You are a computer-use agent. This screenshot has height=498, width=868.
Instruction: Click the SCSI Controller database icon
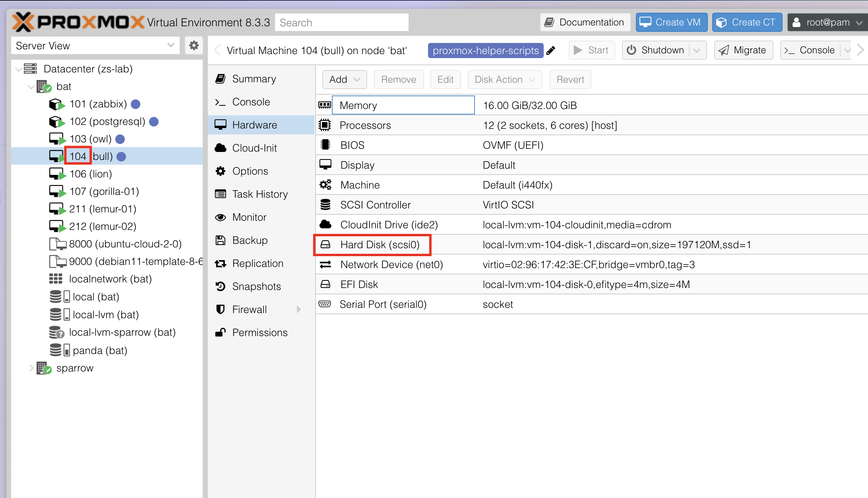pos(325,204)
